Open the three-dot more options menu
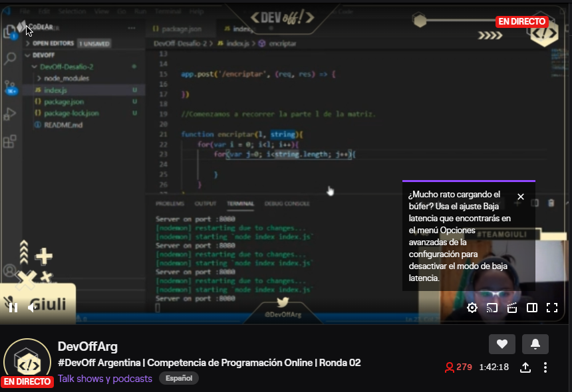 [545, 367]
